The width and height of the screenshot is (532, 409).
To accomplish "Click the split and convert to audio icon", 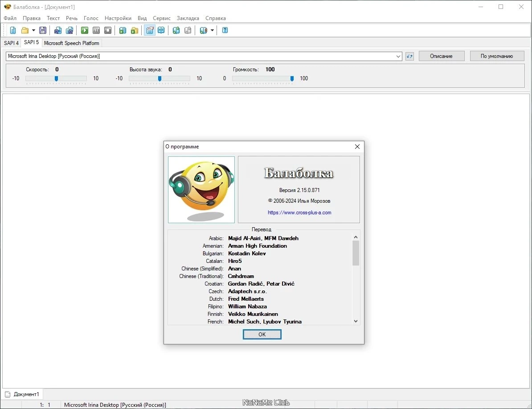I will point(70,31).
